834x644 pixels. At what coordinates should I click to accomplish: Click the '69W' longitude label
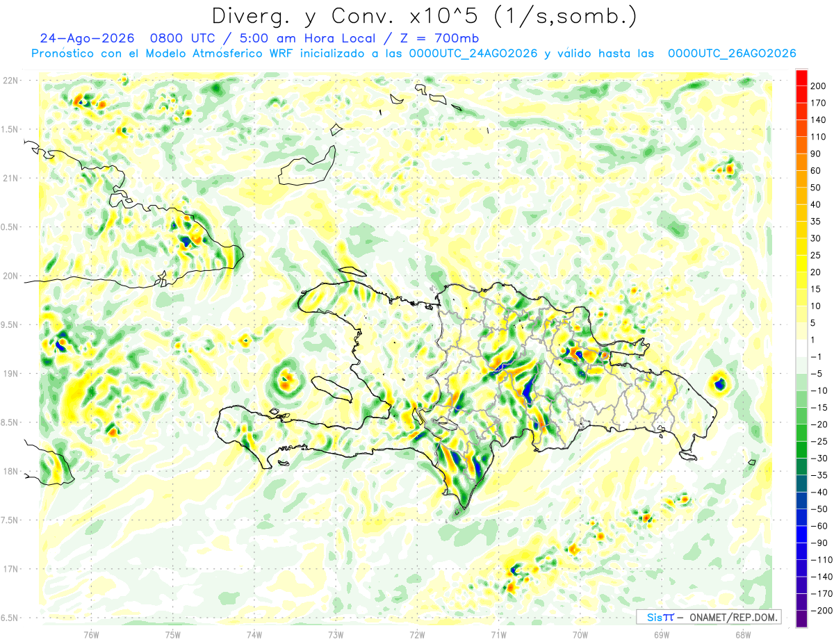click(x=662, y=634)
